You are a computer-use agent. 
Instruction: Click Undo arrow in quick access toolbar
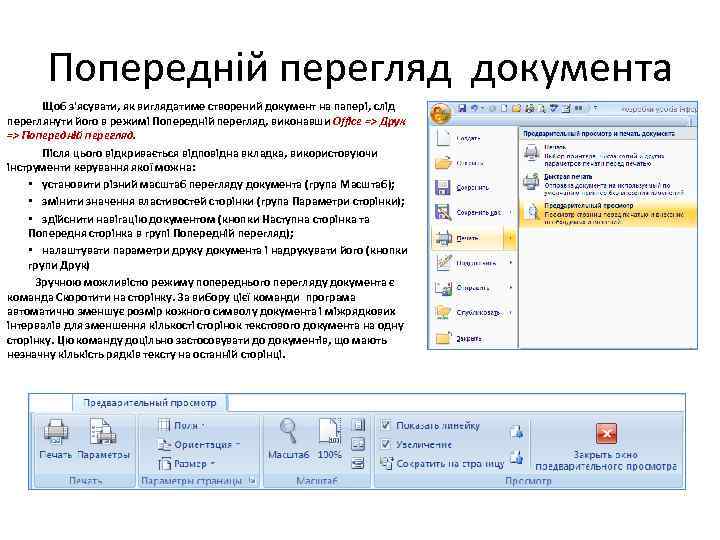point(474,108)
